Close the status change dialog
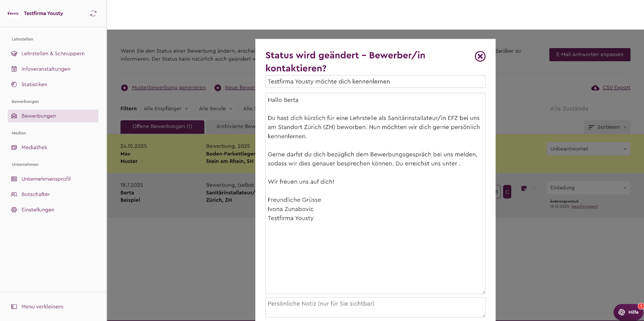Image resolution: width=644 pixels, height=321 pixels. click(480, 56)
